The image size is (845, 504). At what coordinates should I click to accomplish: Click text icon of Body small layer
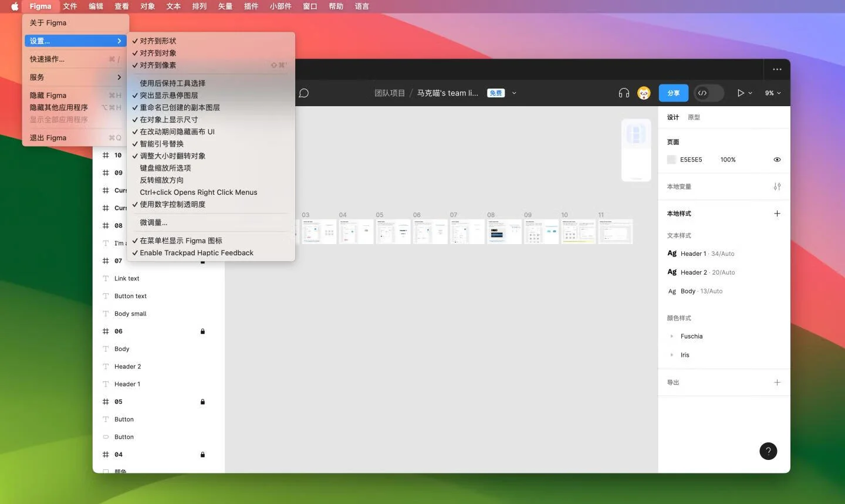click(106, 314)
